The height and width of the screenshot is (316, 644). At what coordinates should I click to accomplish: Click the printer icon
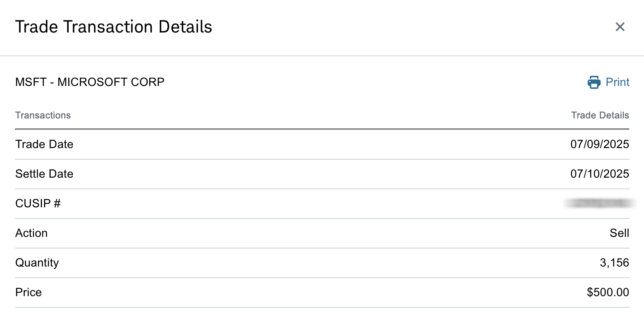[594, 82]
